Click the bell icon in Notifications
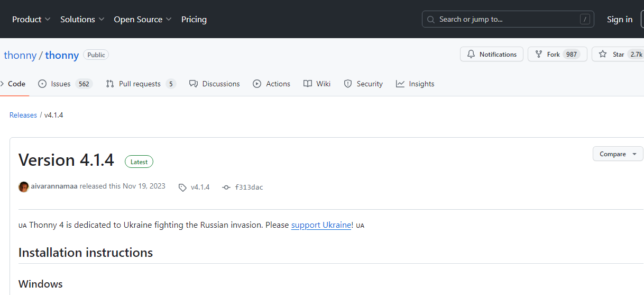Screen dimensions: 644x295 [471, 55]
